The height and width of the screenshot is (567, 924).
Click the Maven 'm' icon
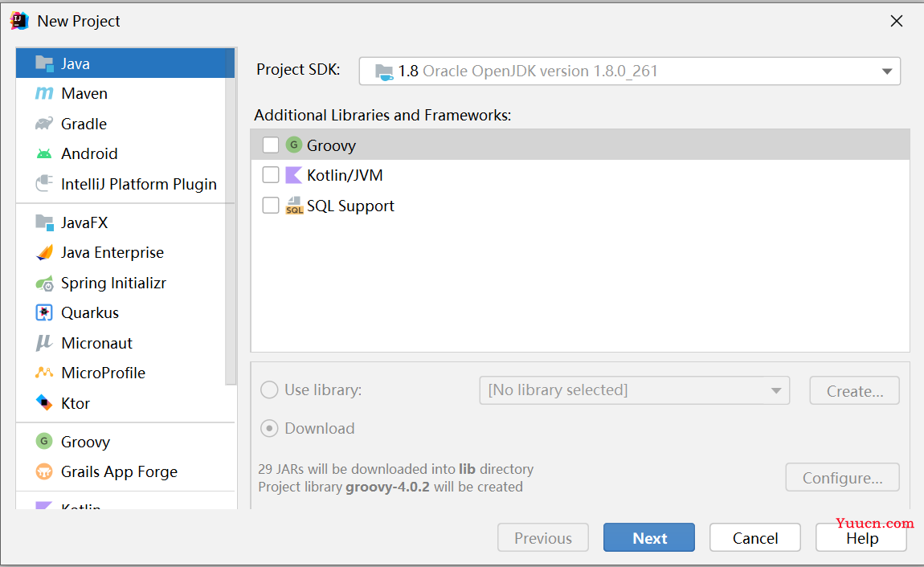[x=44, y=93]
